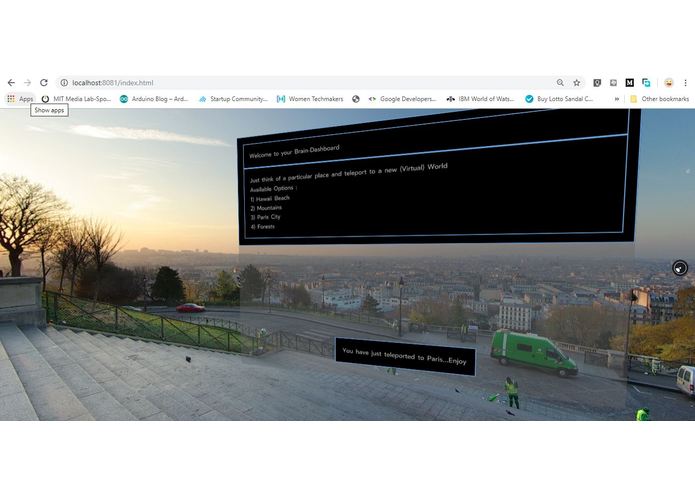Click the round VR mode button
Screen dimensions: 695x494
pyautogui.click(x=680, y=268)
